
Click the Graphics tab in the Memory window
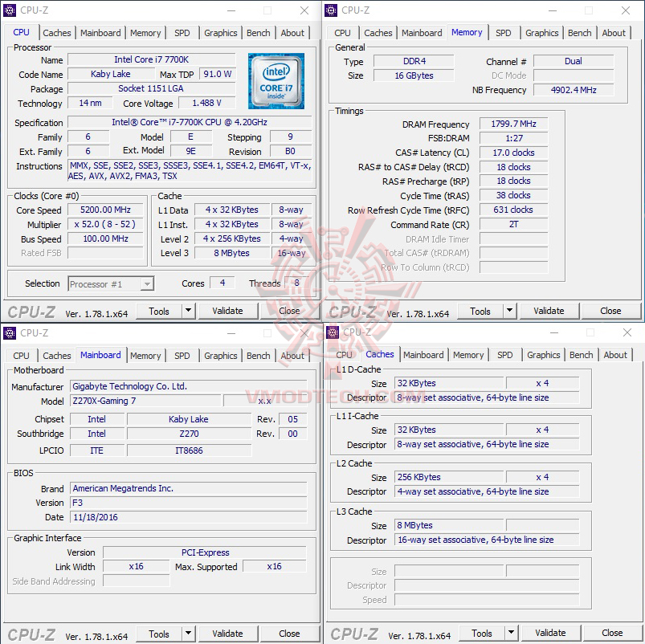click(x=542, y=33)
